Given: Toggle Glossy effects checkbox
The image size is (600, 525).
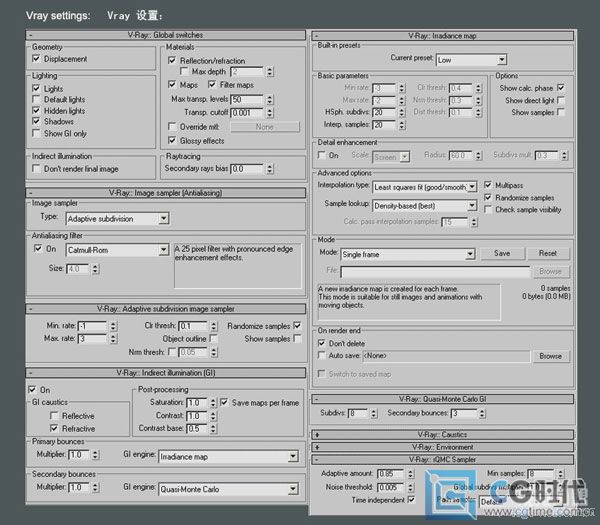Looking at the screenshot, I should (x=172, y=140).
